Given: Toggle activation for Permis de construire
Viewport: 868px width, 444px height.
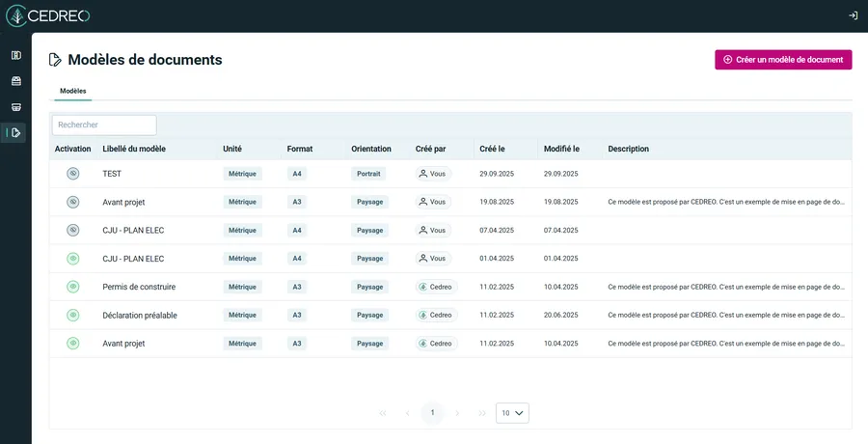Looking at the screenshot, I should 72,287.
